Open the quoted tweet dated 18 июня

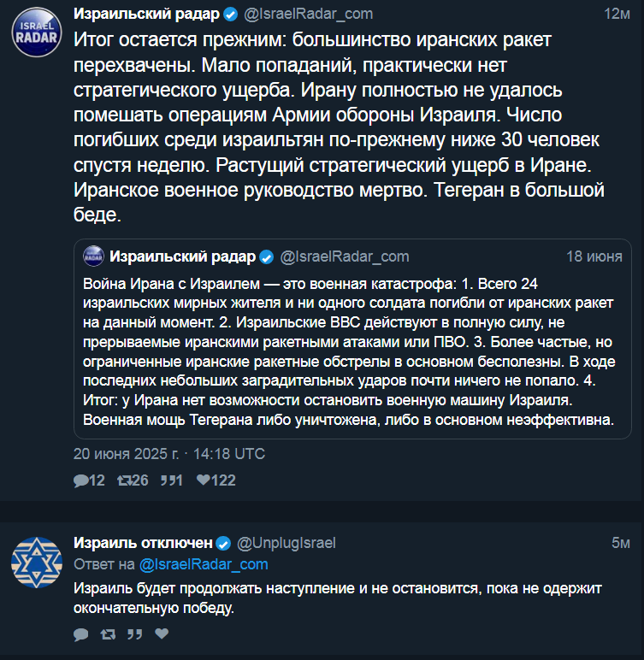point(352,339)
